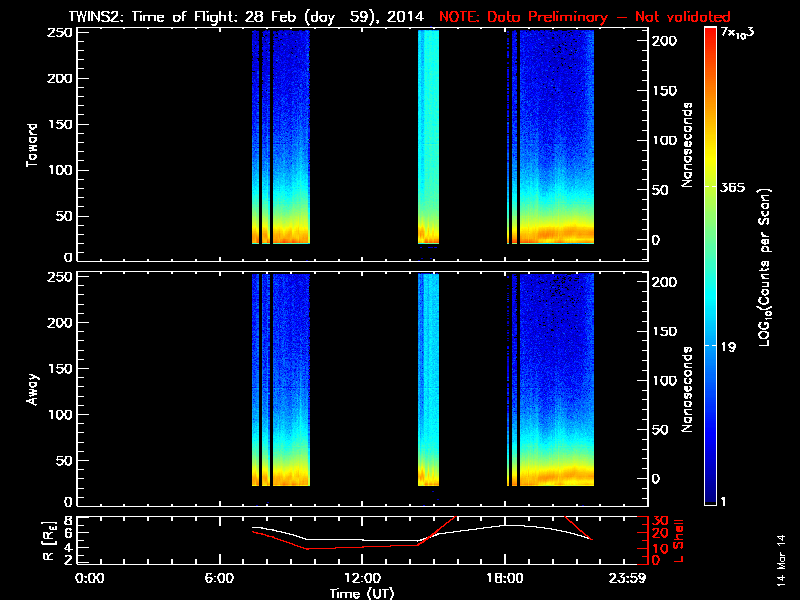Click the narrow midday data band in Away panel
800x600 pixels.
click(428, 380)
